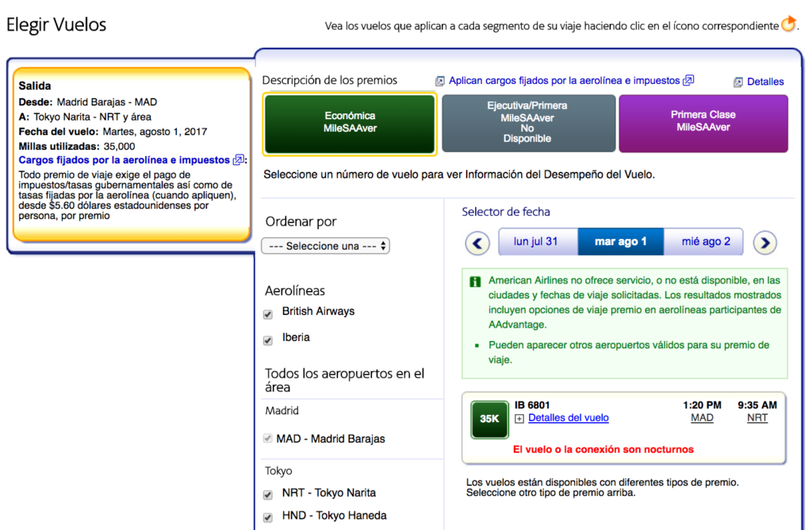Click external icon in Salida panel charges link
Screen dimensions: 812x530
click(x=238, y=159)
